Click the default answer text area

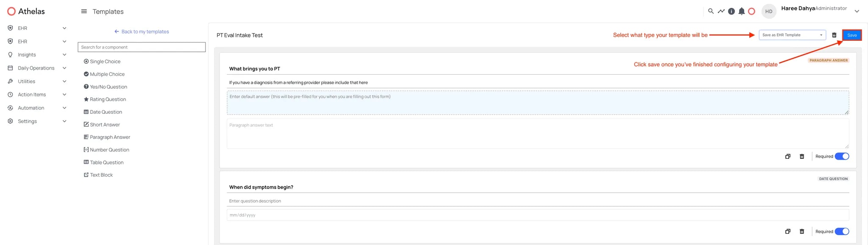[x=538, y=103]
